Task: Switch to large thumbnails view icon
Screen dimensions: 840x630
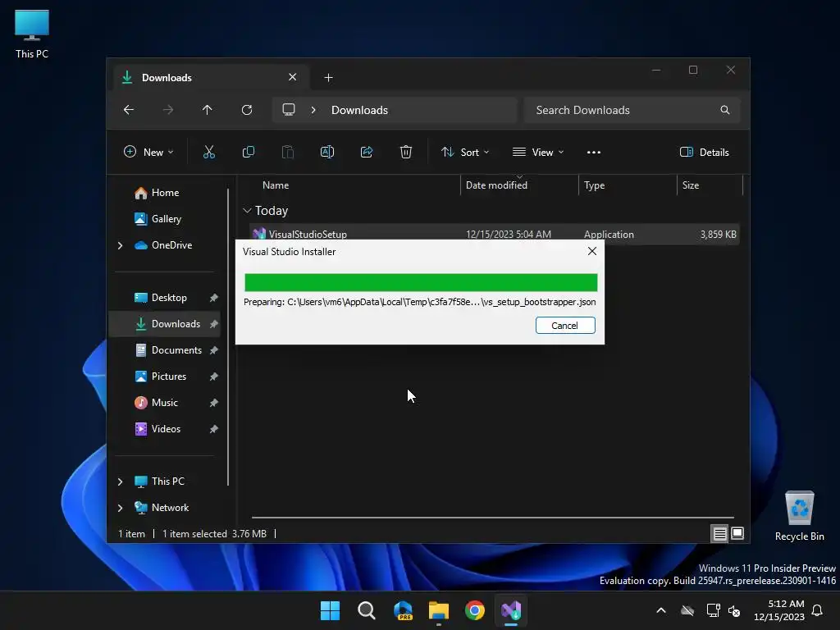Action: click(737, 533)
